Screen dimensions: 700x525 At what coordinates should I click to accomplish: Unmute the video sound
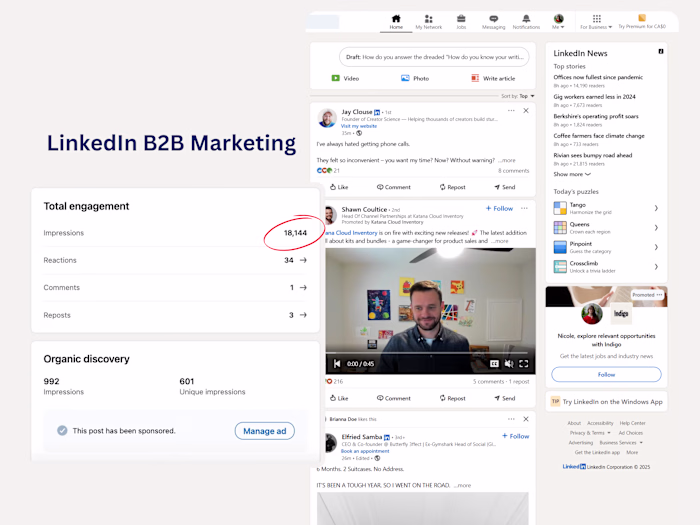509,364
